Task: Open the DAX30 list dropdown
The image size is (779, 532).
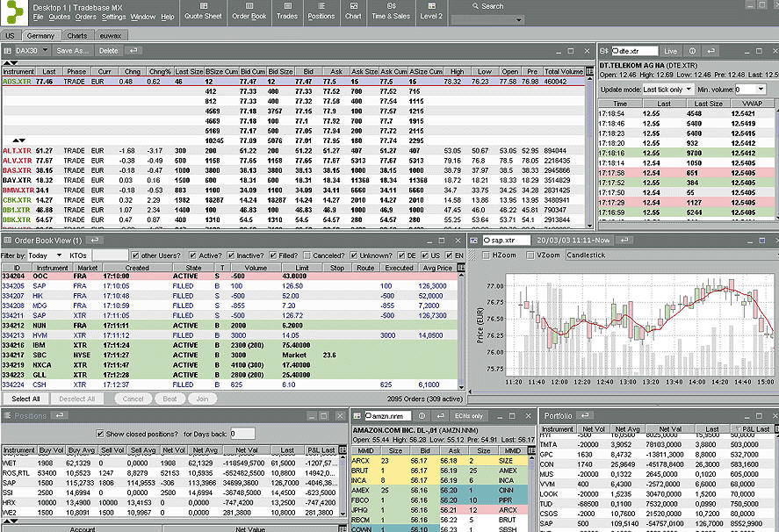Action: 45,50
